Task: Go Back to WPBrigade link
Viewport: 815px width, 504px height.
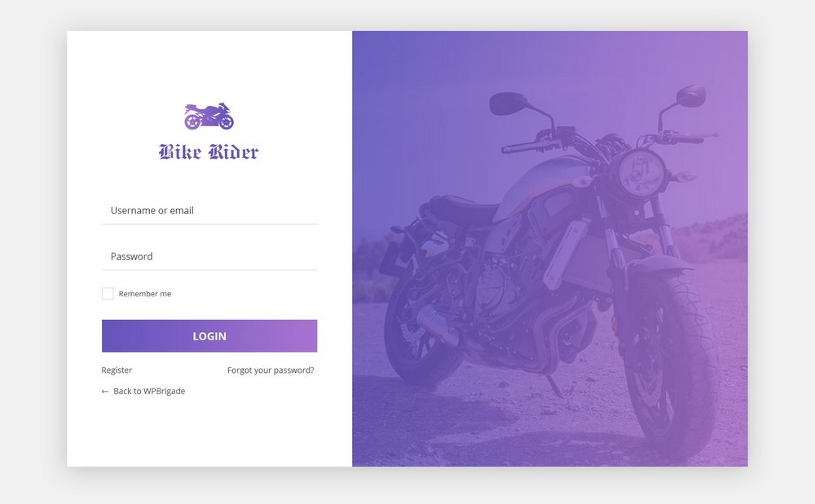Action: [x=149, y=391]
